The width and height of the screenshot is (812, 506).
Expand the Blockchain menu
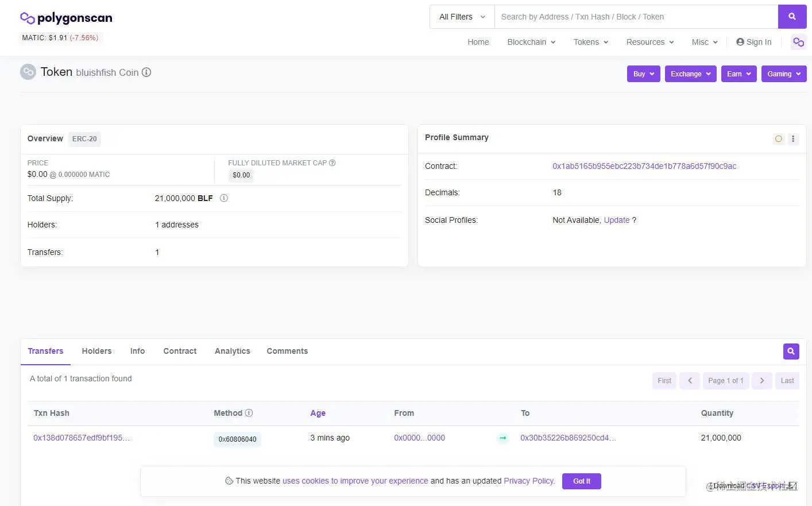(531, 42)
